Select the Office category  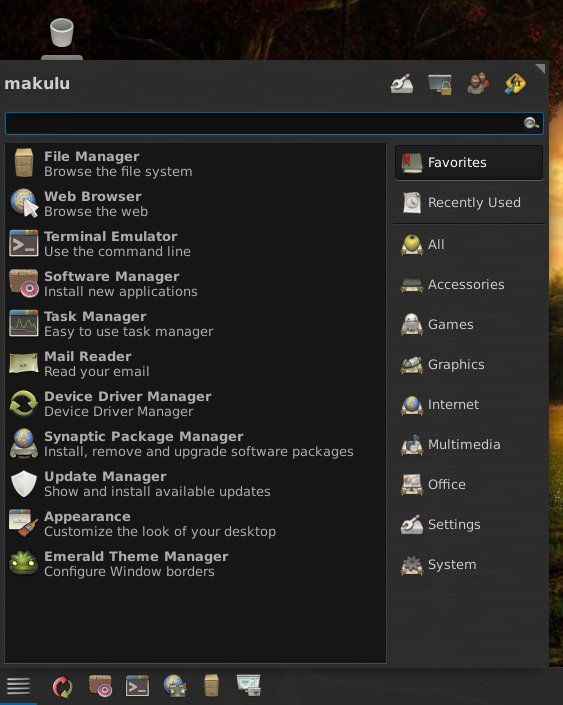(x=469, y=485)
